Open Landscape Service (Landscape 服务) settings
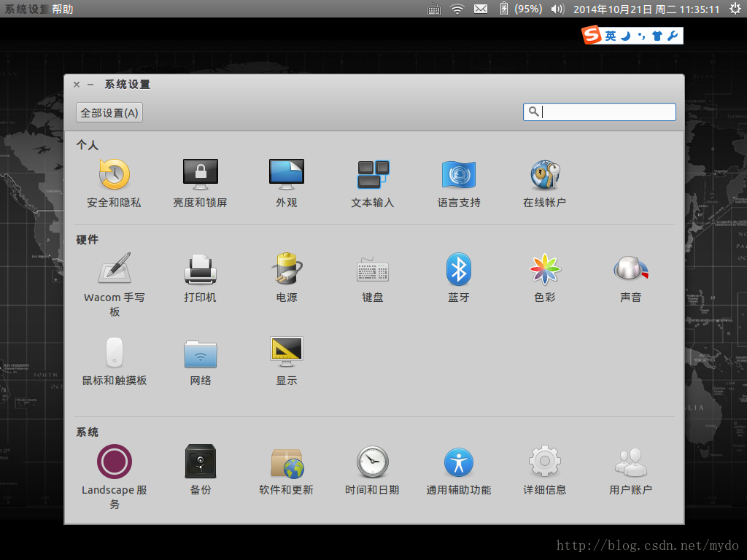This screenshot has width=747, height=560. pos(115,477)
